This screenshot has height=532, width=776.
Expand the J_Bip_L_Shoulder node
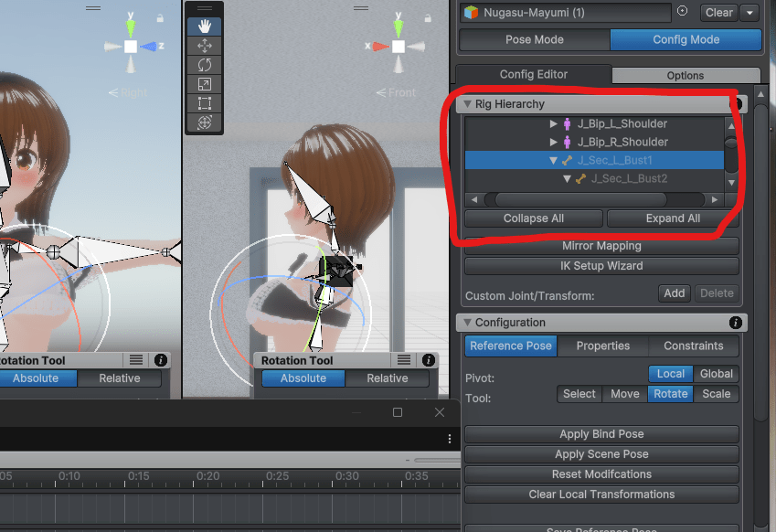click(x=553, y=123)
